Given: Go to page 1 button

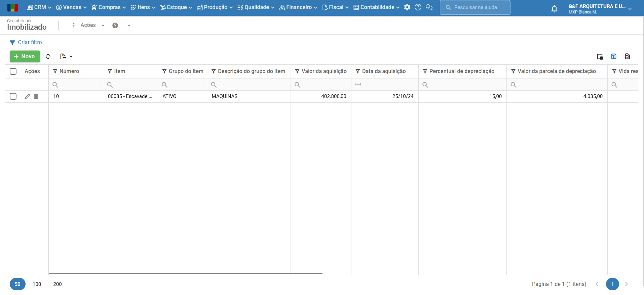Looking at the screenshot, I should point(612,284).
